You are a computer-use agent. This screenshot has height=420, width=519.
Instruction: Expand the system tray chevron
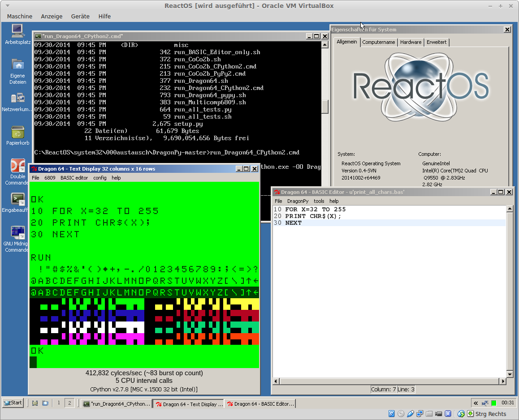(476, 403)
